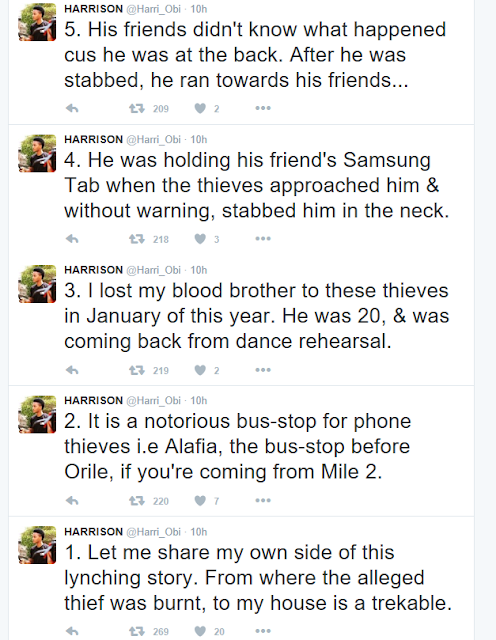Retweet tweet 1 with 269 retweets
496x640 pixels.
pos(137,631)
